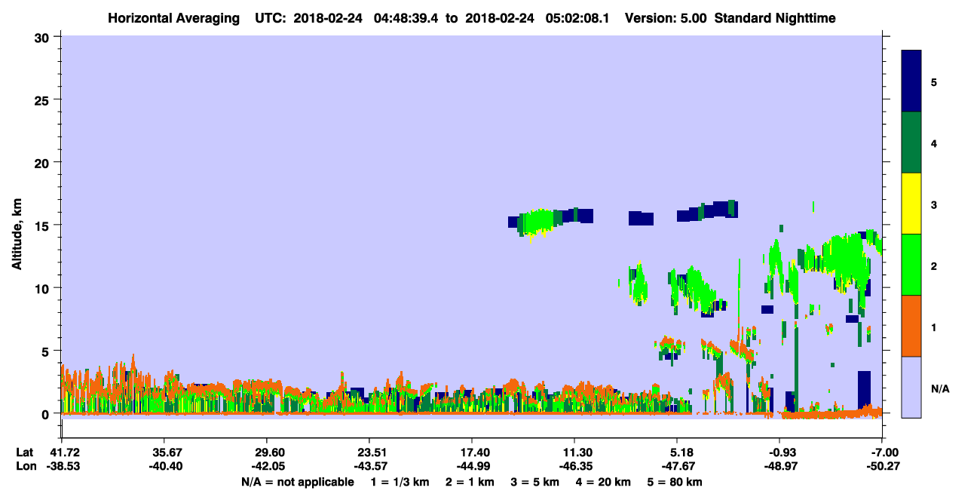Screen dimensions: 980x503
Task: Click the '3 = 5 km' legend text
Action: [x=535, y=482]
